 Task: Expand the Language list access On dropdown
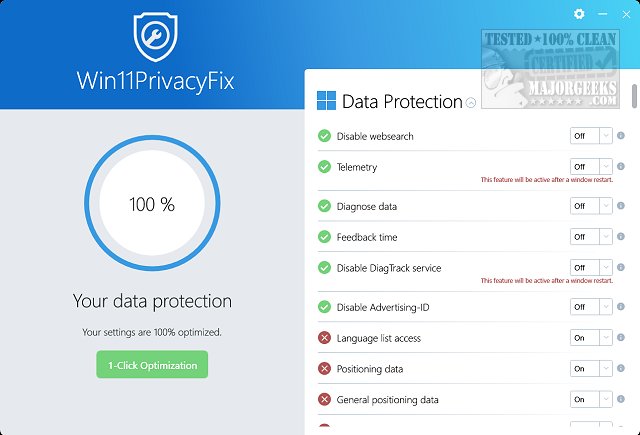590,338
